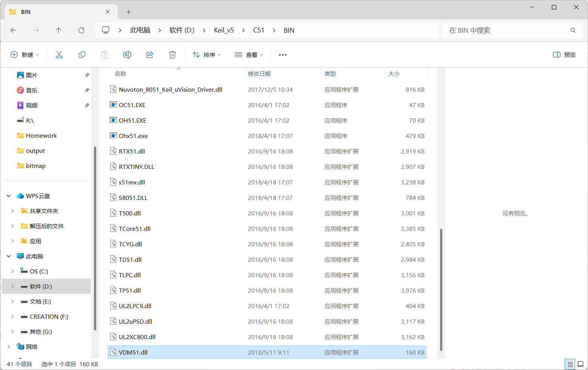
Task: Open the New (新建) dropdown
Action: (25, 55)
